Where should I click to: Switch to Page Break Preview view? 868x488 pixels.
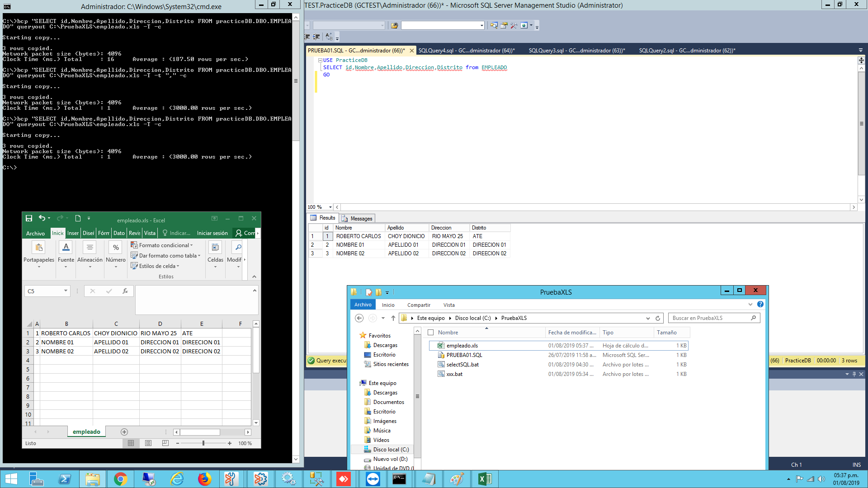tap(165, 443)
